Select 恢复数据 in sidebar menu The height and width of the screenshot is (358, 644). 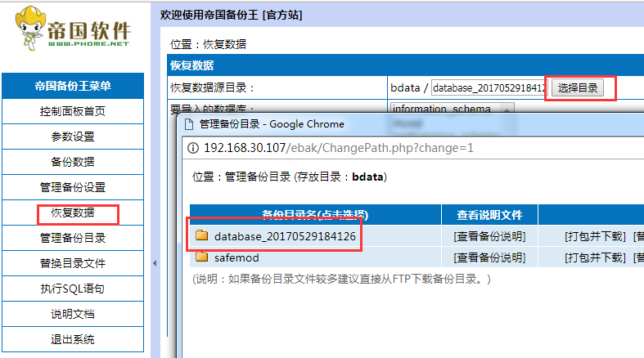pos(73,213)
